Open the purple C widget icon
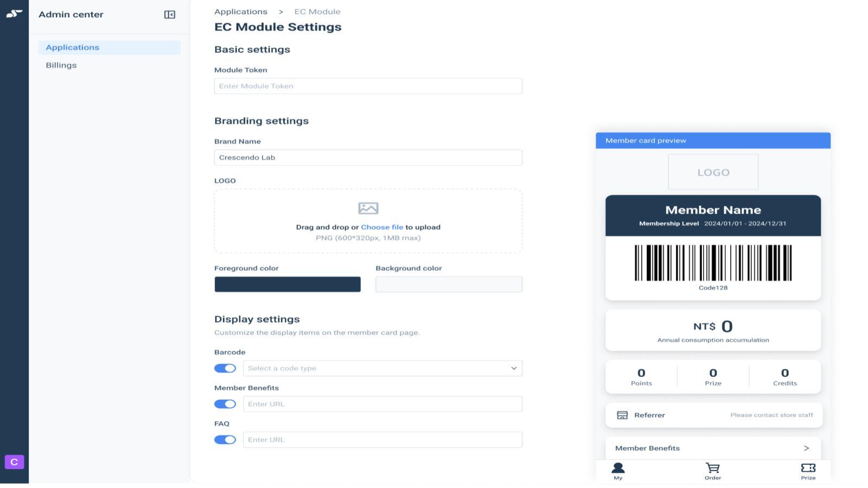The height and width of the screenshot is (488, 868). [14, 462]
